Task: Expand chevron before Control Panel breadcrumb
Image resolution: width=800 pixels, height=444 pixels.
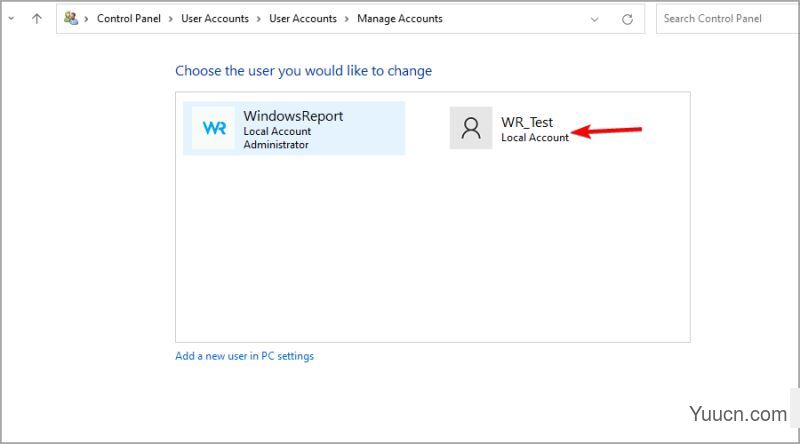Action: (86, 19)
